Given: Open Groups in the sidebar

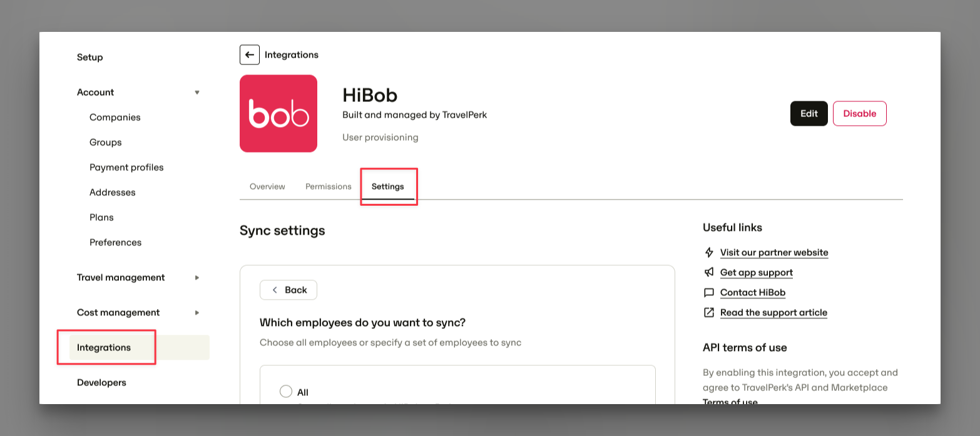Looking at the screenshot, I should pos(106,143).
